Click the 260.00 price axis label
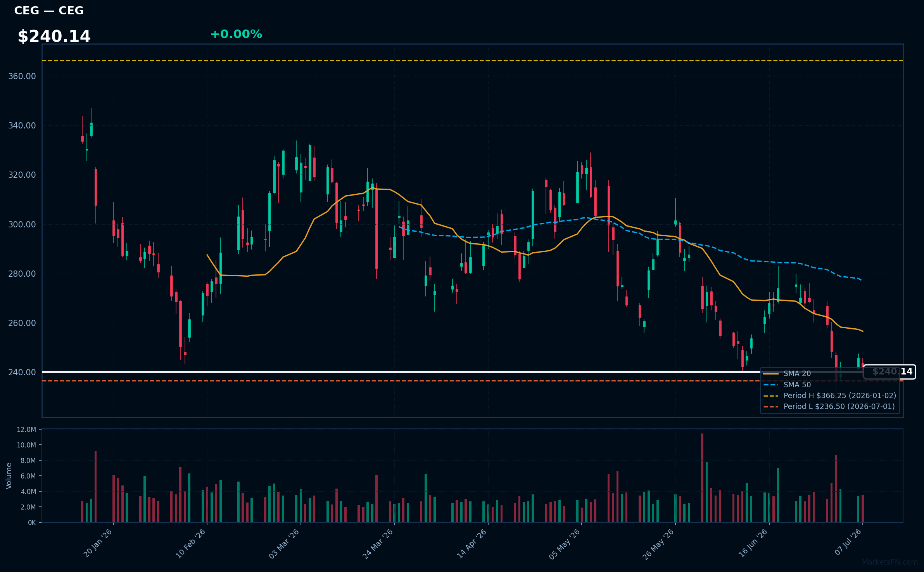This screenshot has height=572, width=924. (22, 323)
